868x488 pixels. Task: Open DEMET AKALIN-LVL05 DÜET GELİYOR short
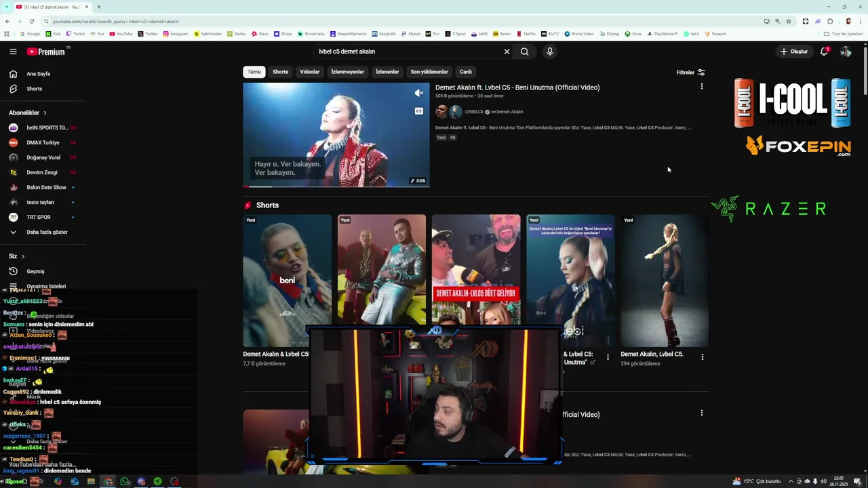point(476,270)
